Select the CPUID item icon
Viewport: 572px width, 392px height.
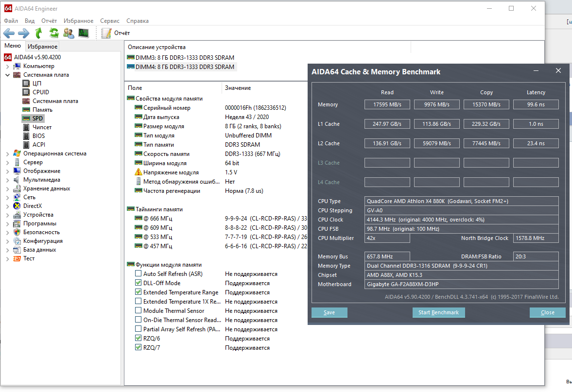26,92
